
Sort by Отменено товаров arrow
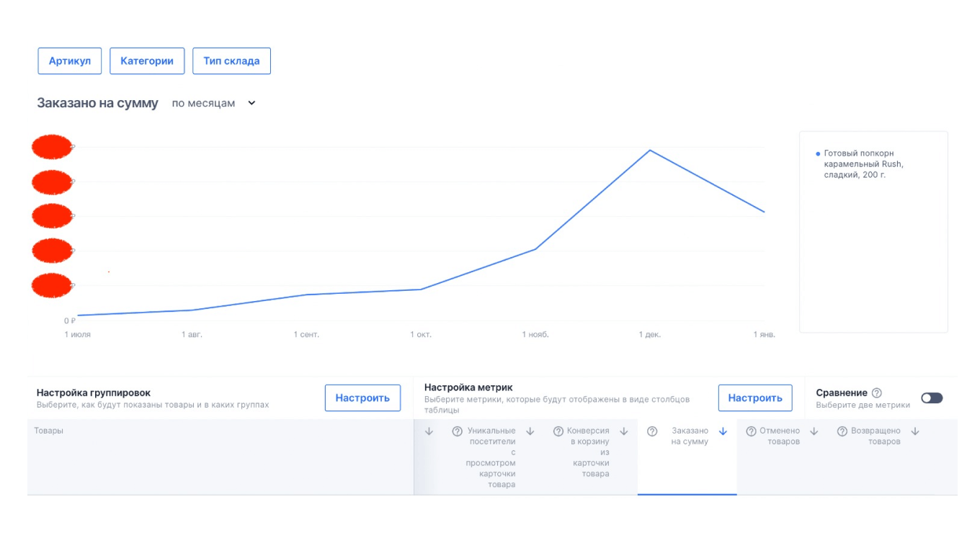coord(814,431)
